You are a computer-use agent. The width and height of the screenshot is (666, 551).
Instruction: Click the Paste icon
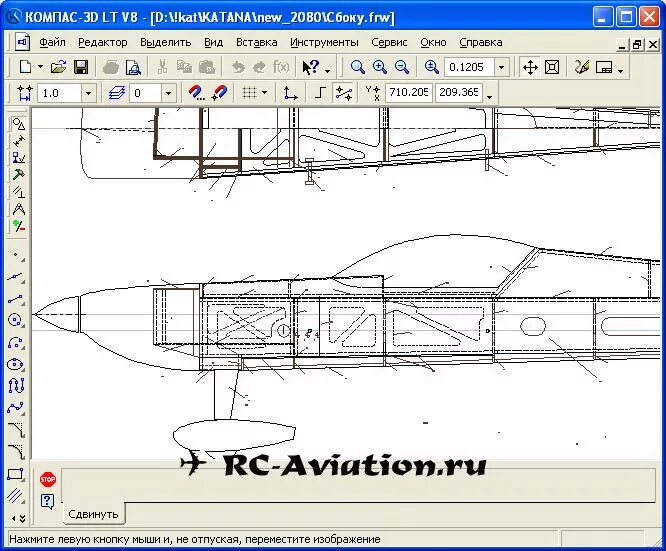pos(207,67)
